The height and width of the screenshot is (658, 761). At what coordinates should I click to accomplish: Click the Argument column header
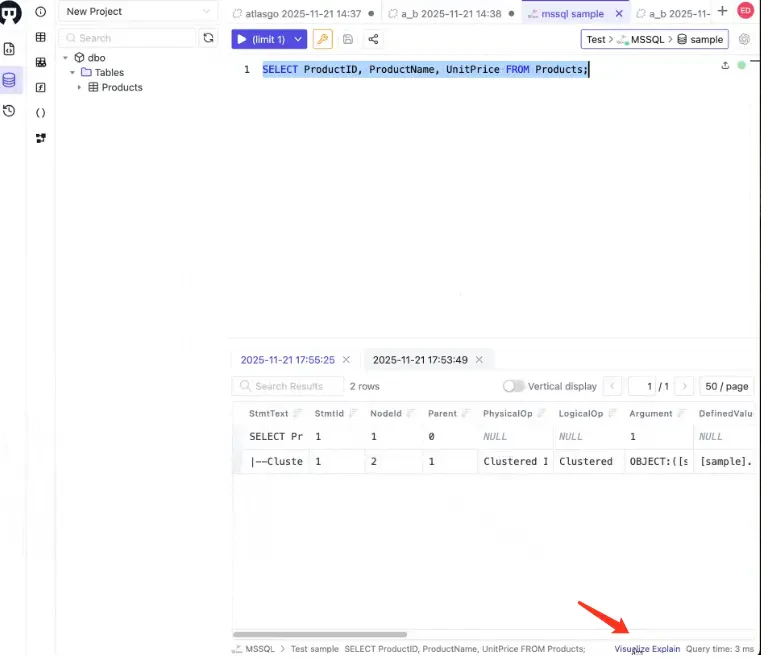pos(650,413)
